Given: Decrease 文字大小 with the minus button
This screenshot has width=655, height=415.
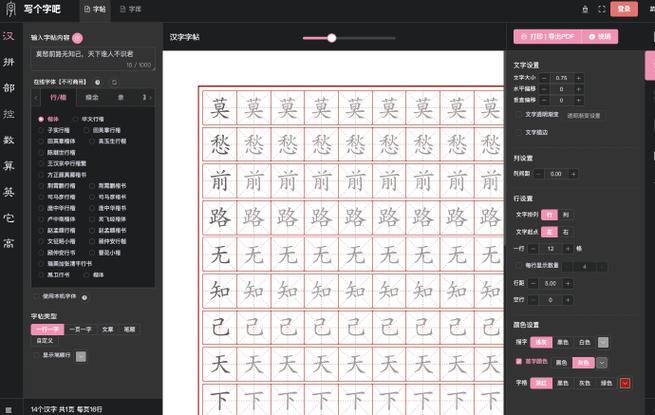Looking at the screenshot, I should 544,78.
